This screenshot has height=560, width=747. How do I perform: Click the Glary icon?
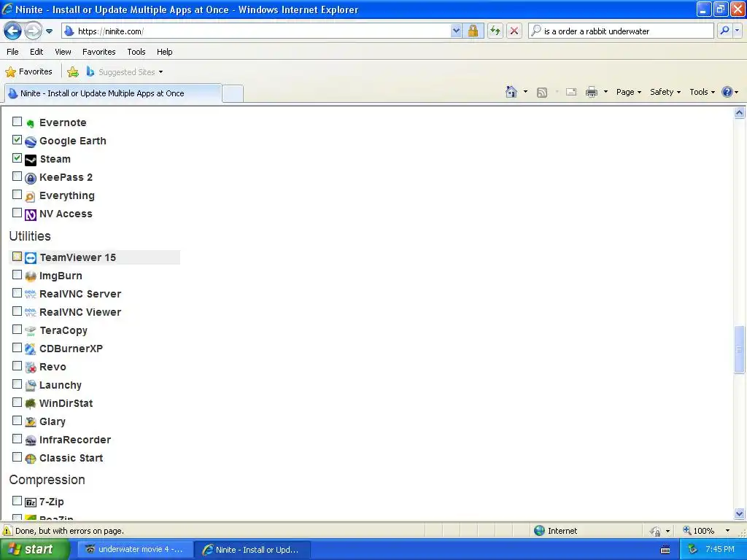tap(31, 422)
